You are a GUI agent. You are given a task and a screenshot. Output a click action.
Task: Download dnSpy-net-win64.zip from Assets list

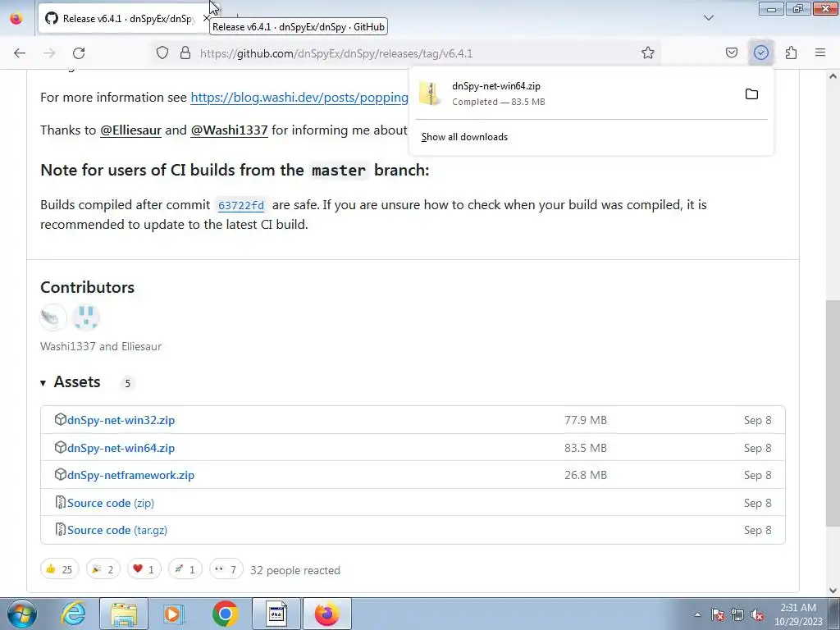tap(121, 449)
